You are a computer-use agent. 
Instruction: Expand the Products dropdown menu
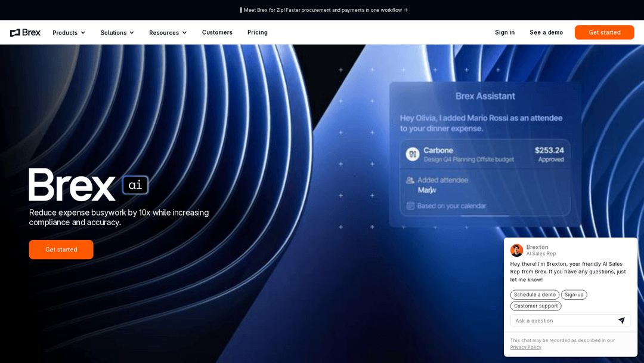tap(69, 32)
